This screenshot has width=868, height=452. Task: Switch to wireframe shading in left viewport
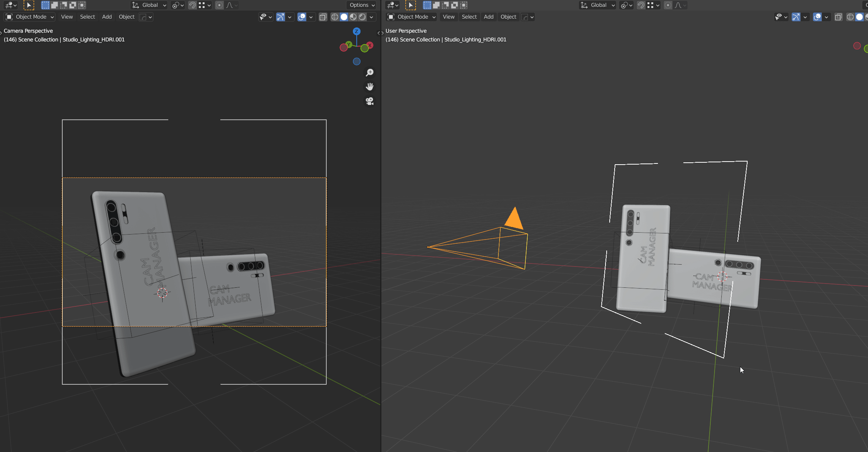pyautogui.click(x=335, y=17)
